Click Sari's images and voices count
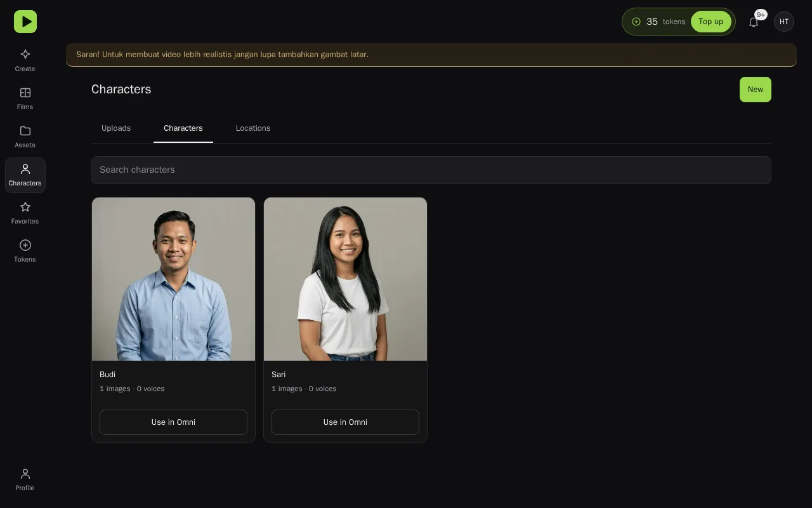The height and width of the screenshot is (508, 812). [x=304, y=389]
